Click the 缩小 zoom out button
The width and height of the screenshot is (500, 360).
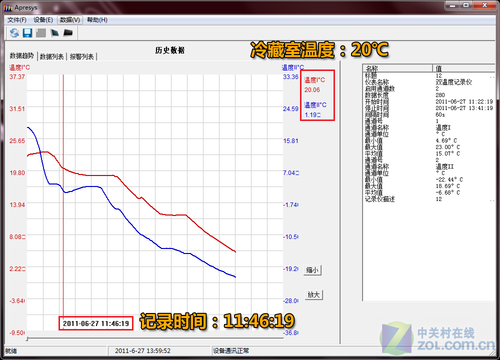(x=312, y=270)
